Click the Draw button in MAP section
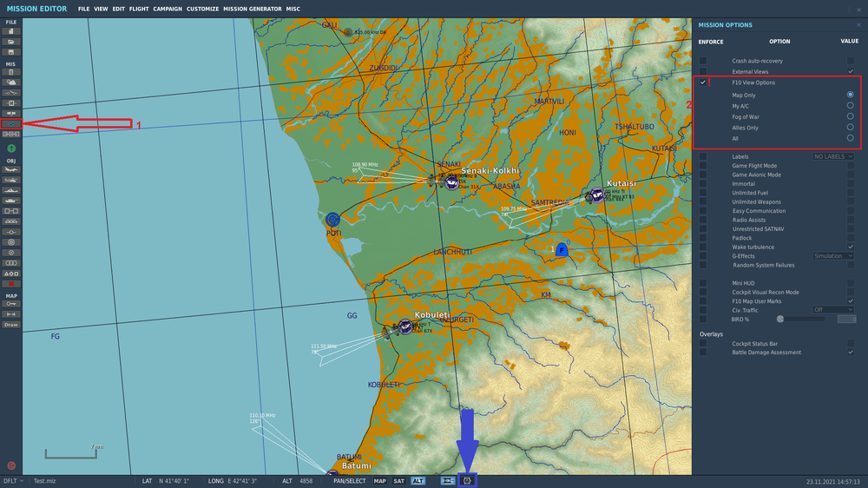 [11, 325]
